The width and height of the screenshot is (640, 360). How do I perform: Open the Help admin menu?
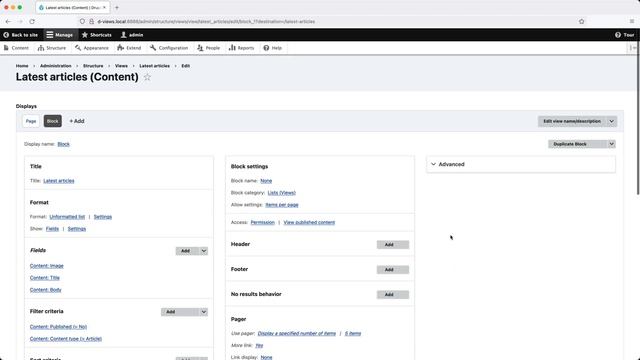click(273, 48)
